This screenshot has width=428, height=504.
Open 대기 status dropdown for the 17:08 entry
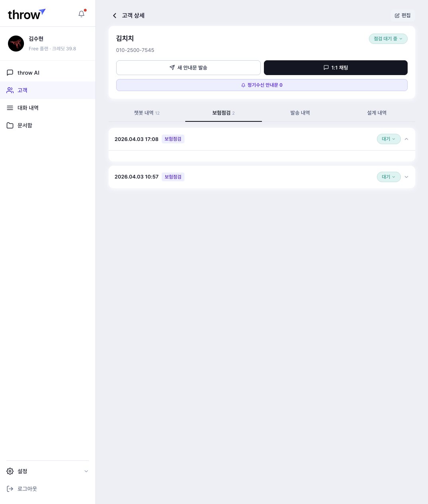click(x=388, y=139)
